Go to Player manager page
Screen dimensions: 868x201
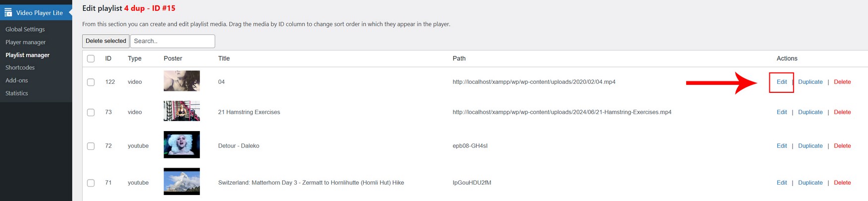pos(25,42)
